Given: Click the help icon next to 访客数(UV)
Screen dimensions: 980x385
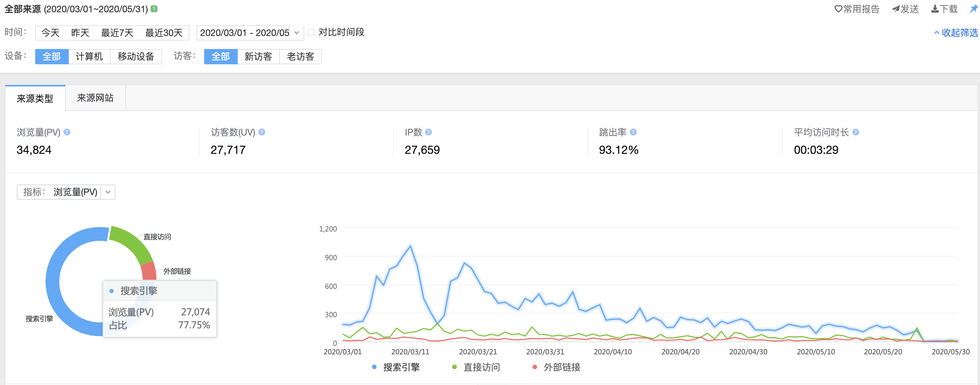Looking at the screenshot, I should pyautogui.click(x=262, y=132).
